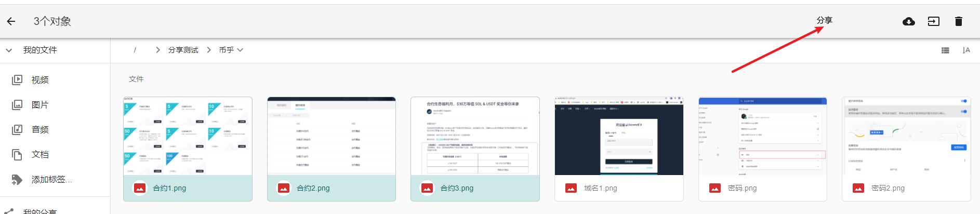Switch to list view layout icon
The width and height of the screenshot is (980, 214).
[x=945, y=50]
